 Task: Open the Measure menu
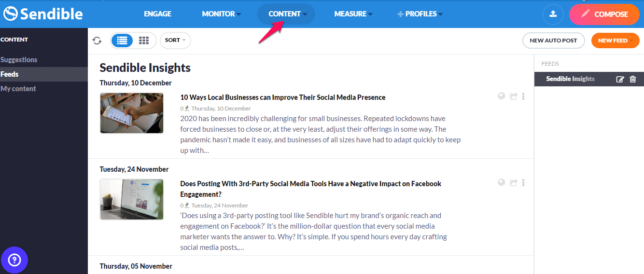tap(353, 14)
